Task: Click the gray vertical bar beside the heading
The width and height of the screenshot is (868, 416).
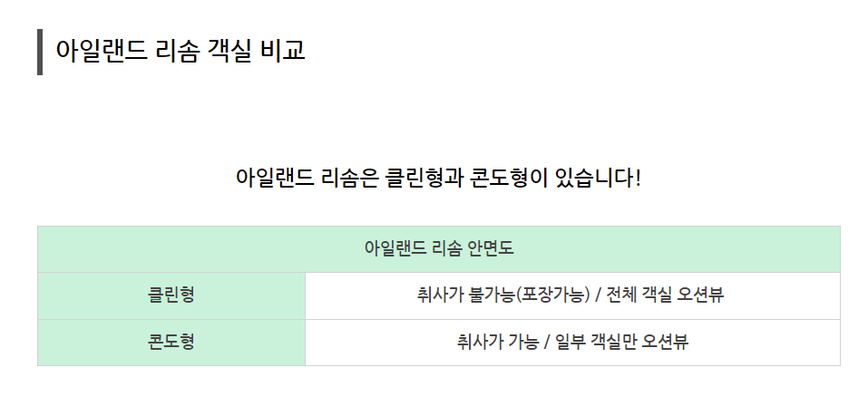Action: 40,52
